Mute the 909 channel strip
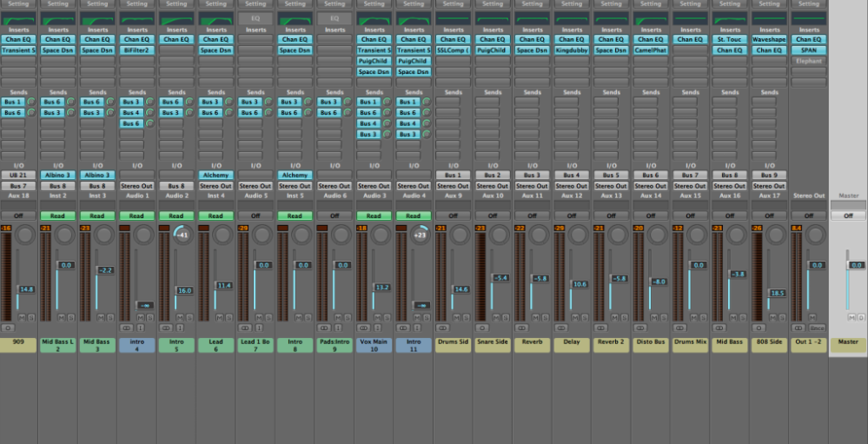 point(22,317)
